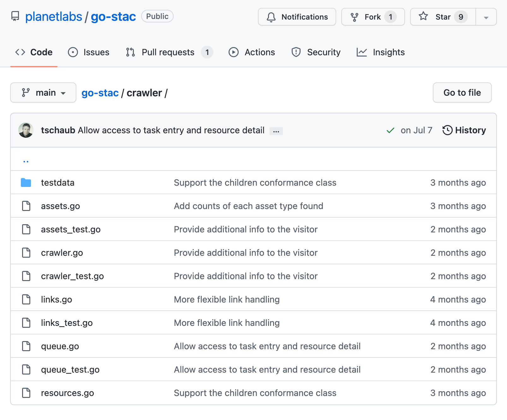Open the go-stac repository title link
Viewport: 507px width, 420px height.
113,16
